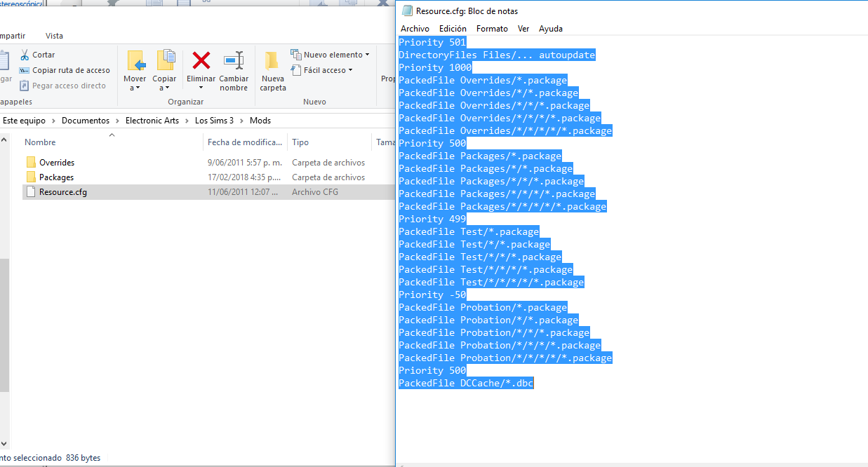Expand the arrow under Eliminar
This screenshot has width=868, height=467.
click(201, 88)
